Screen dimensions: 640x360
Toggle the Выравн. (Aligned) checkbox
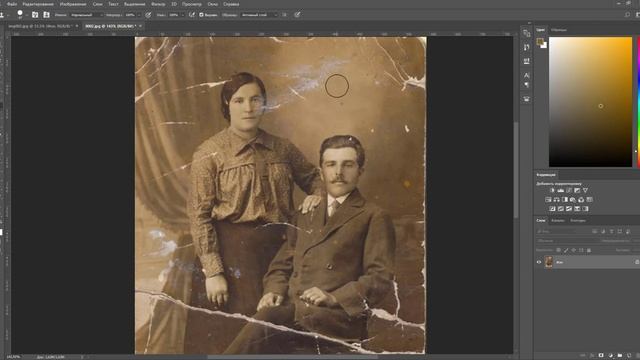(201, 15)
